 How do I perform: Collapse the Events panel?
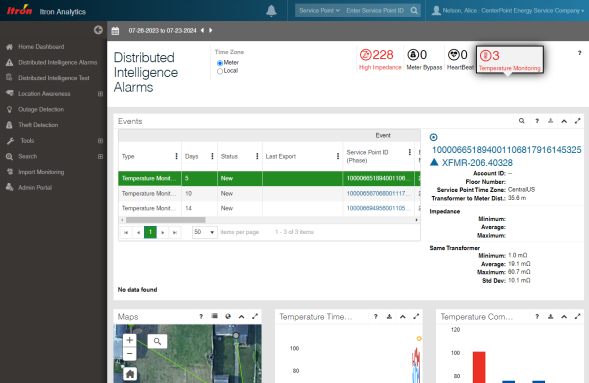point(564,121)
